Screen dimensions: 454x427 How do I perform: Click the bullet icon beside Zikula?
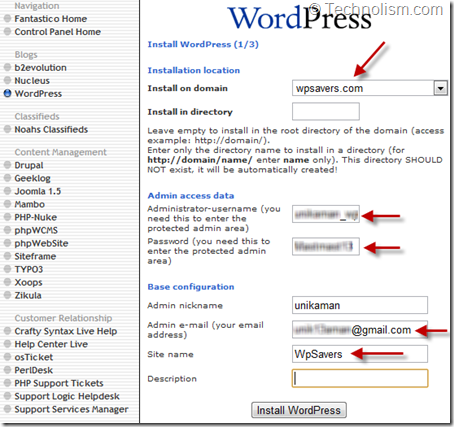point(7,295)
